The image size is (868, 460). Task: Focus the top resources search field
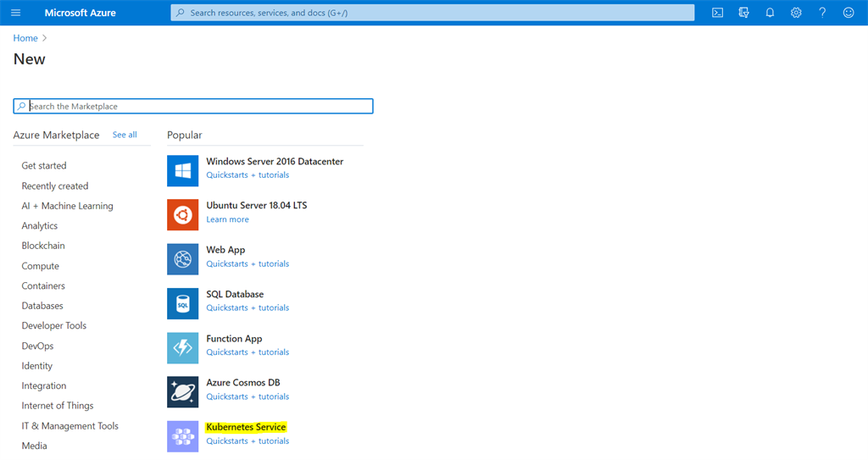432,12
